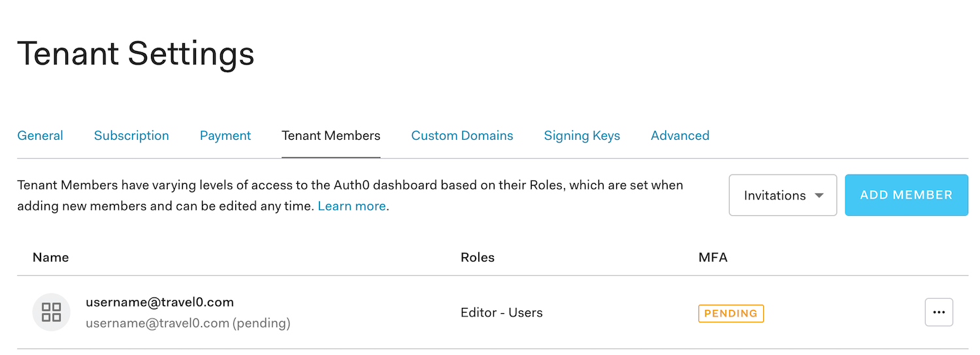The image size is (980, 355).
Task: Open the General tab
Action: point(40,135)
